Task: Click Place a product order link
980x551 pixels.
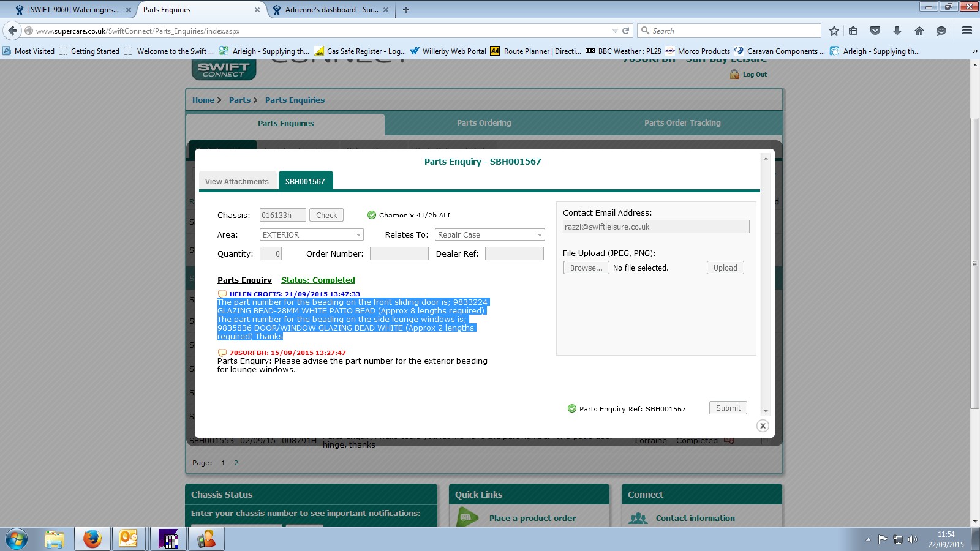Action: (x=532, y=518)
